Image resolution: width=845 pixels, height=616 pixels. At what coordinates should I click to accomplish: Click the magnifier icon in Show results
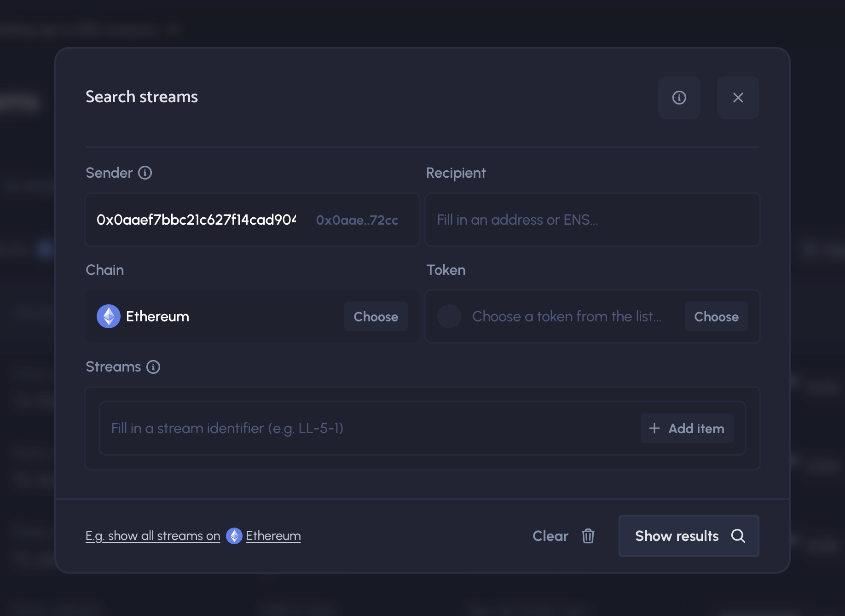point(738,536)
